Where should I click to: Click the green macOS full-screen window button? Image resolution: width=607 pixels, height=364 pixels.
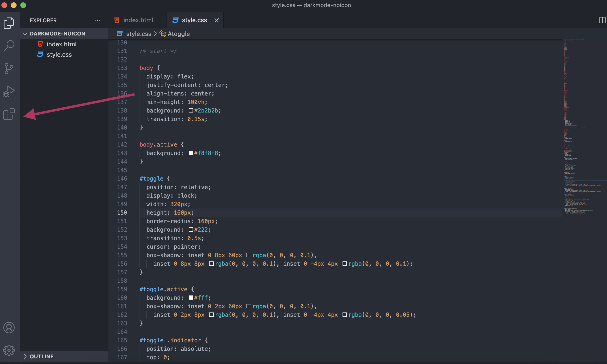tap(23, 5)
